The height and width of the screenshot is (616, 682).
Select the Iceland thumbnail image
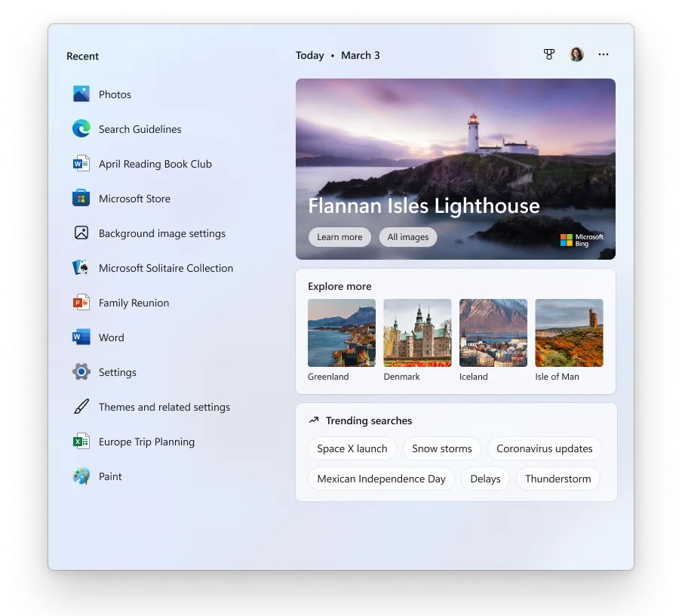tap(493, 333)
